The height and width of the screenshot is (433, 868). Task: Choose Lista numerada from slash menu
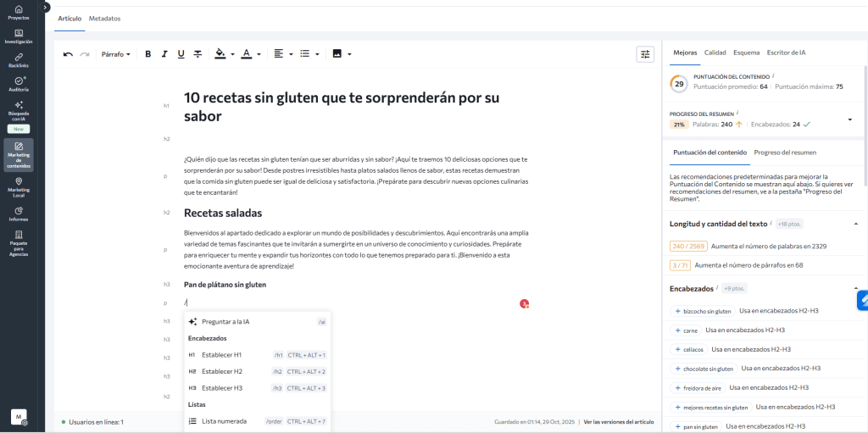pos(258,421)
